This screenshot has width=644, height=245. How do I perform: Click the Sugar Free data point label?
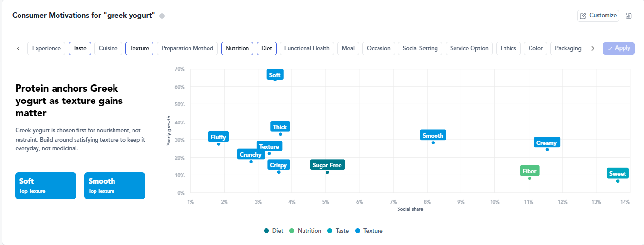click(x=327, y=165)
